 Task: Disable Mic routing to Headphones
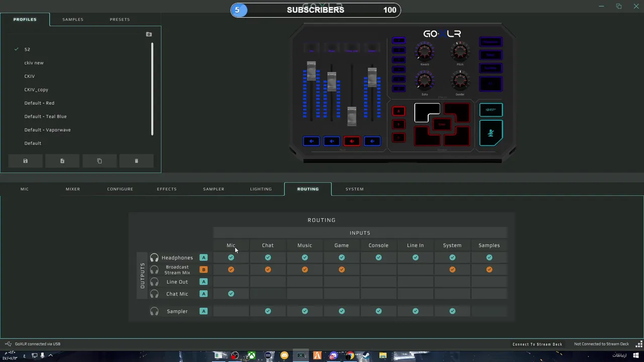click(231, 257)
